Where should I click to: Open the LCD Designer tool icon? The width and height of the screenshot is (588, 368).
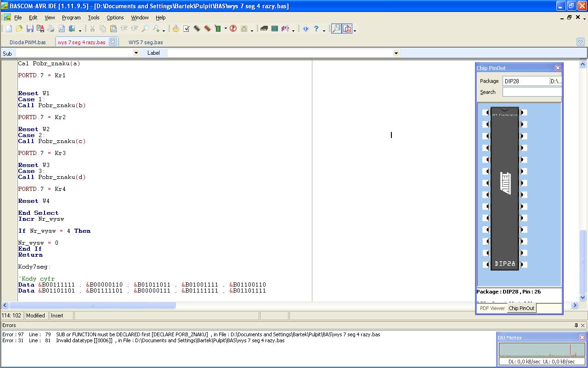(275, 29)
